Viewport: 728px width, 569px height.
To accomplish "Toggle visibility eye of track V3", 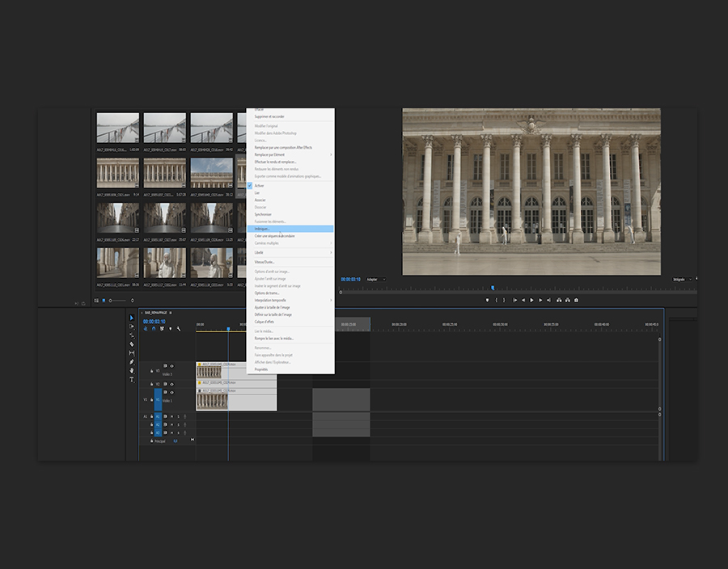I will (171, 366).
